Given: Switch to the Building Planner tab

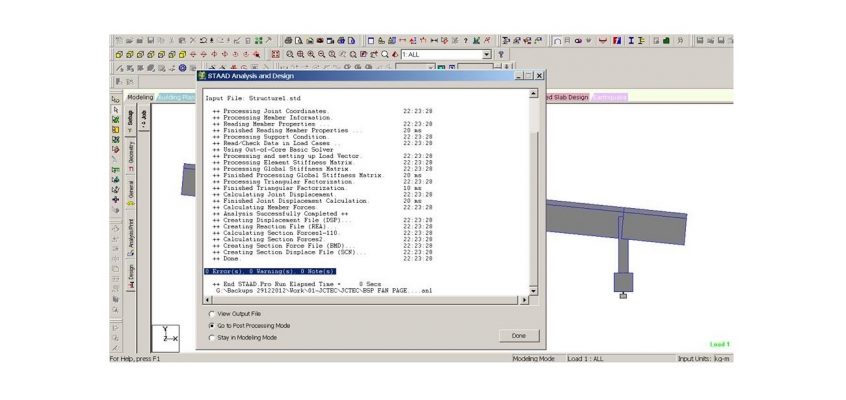Looking at the screenshot, I should (x=175, y=97).
